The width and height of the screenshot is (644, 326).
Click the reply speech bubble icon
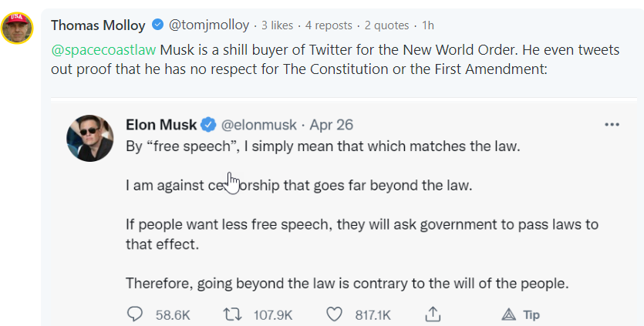click(x=136, y=314)
